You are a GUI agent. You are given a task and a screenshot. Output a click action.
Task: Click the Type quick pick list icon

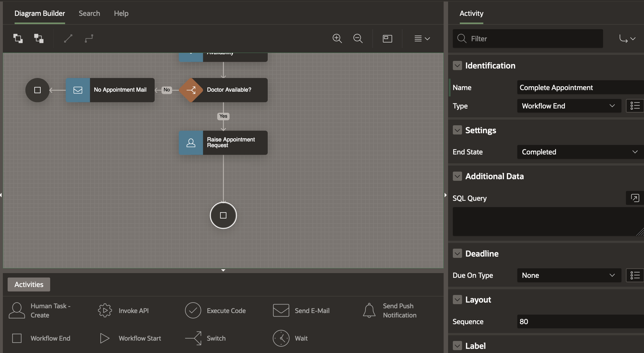click(x=634, y=106)
